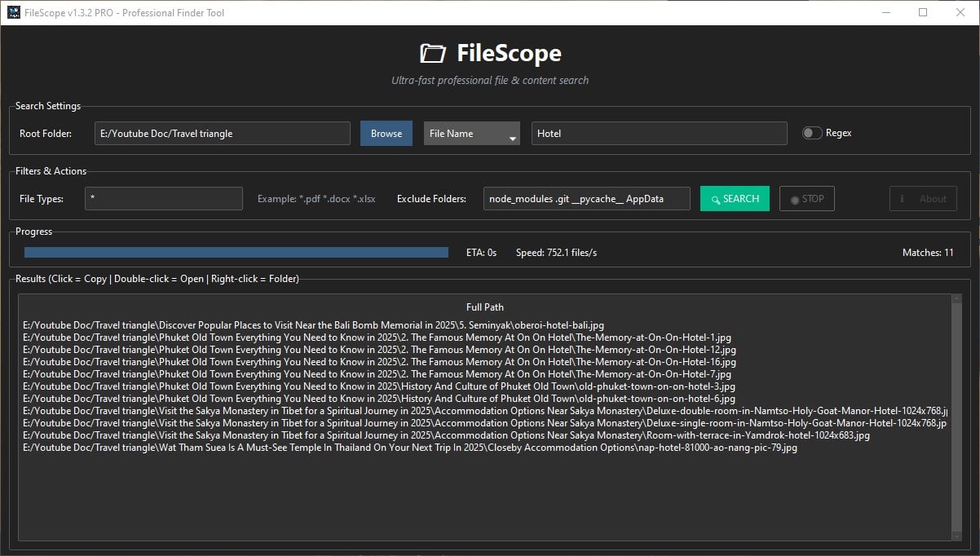Click the Root Folder label

pyautogui.click(x=46, y=134)
